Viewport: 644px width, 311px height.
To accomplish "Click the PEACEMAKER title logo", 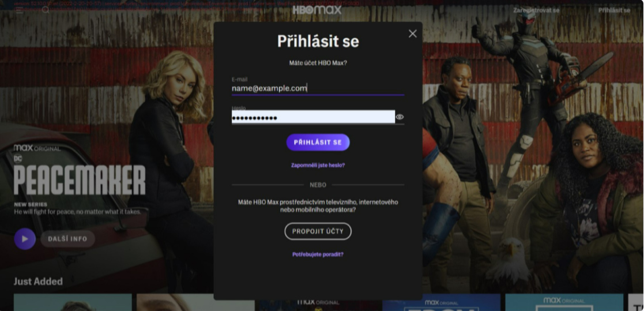I will (x=80, y=179).
